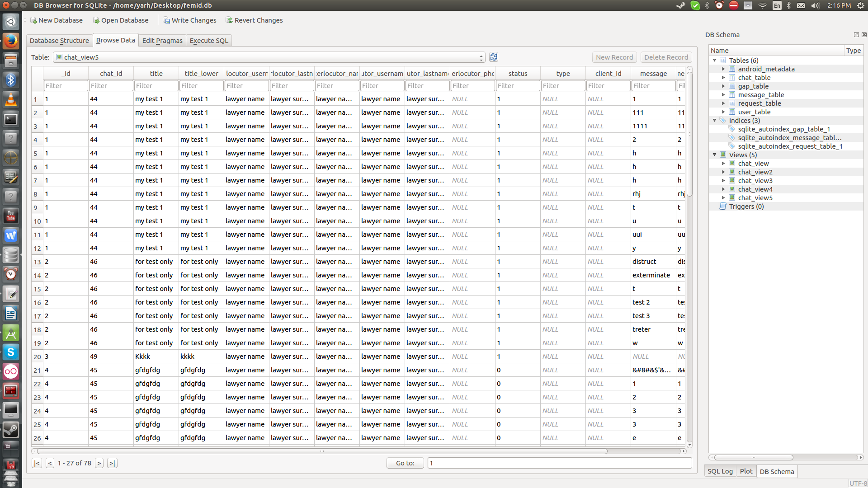Screen dimensions: 868x488
Task: Expand the message_table tree node
Action: tap(723, 95)
